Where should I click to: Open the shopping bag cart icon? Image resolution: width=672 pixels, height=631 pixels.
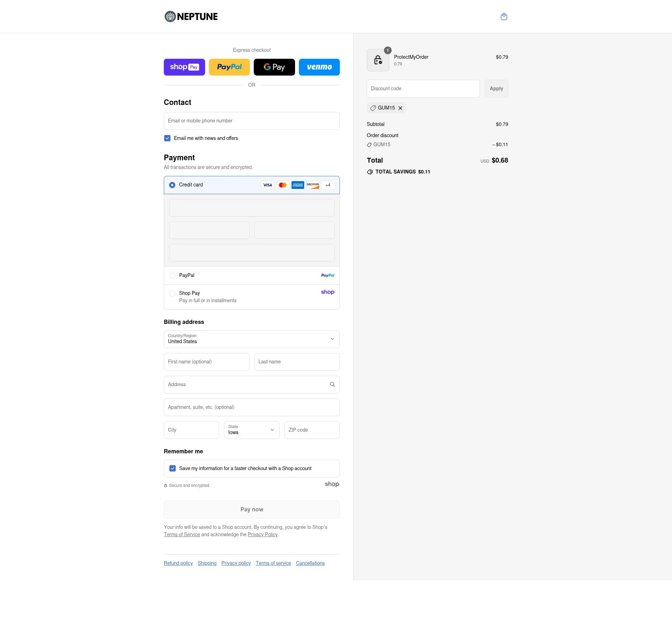coord(504,16)
